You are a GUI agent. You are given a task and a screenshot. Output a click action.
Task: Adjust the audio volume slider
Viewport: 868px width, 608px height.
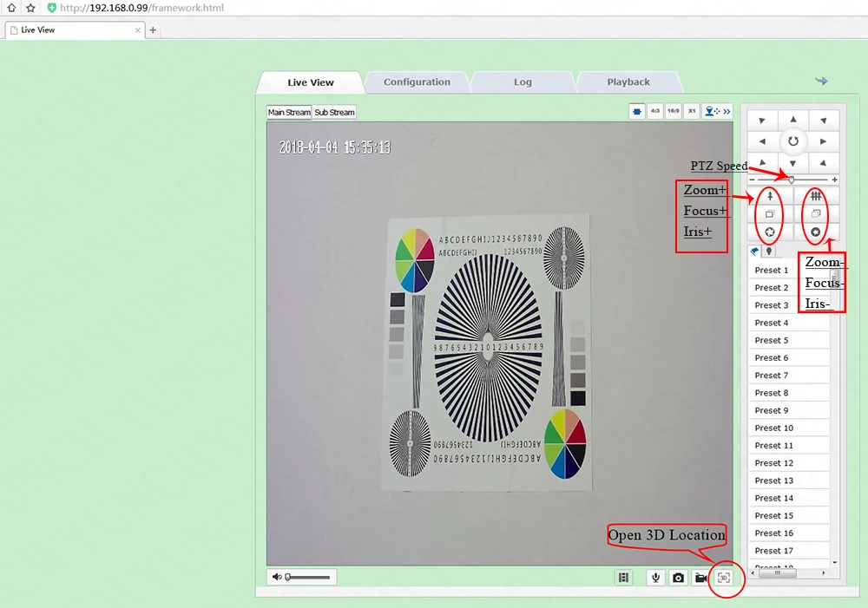(x=308, y=578)
